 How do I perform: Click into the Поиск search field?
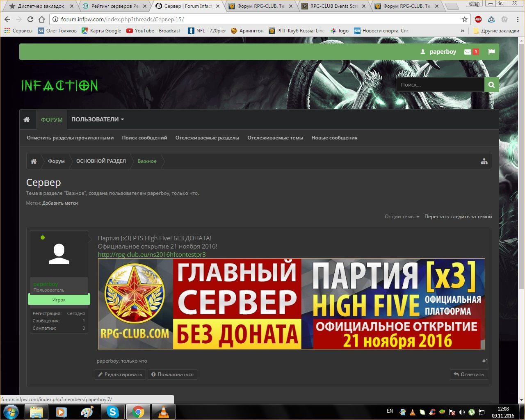coord(440,84)
